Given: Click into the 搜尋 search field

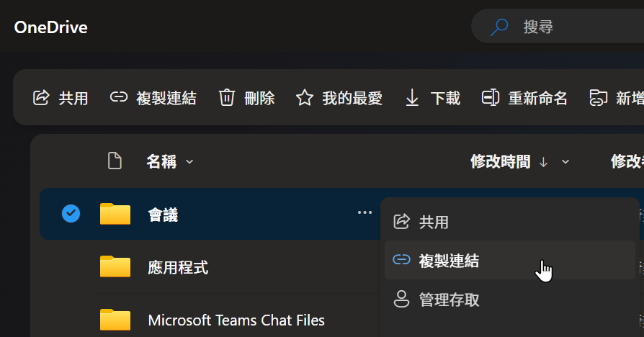Looking at the screenshot, I should click(558, 26).
